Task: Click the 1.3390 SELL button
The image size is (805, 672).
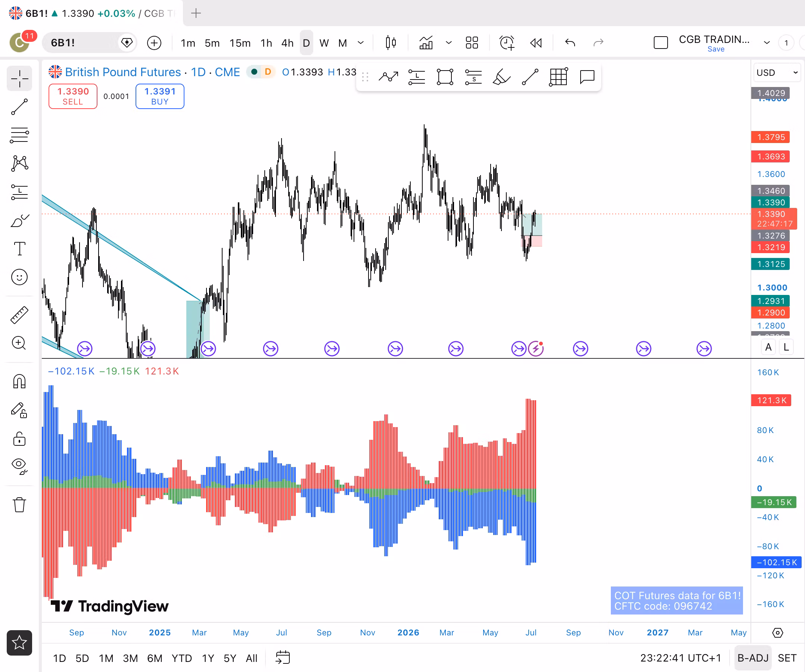Action: point(73,96)
